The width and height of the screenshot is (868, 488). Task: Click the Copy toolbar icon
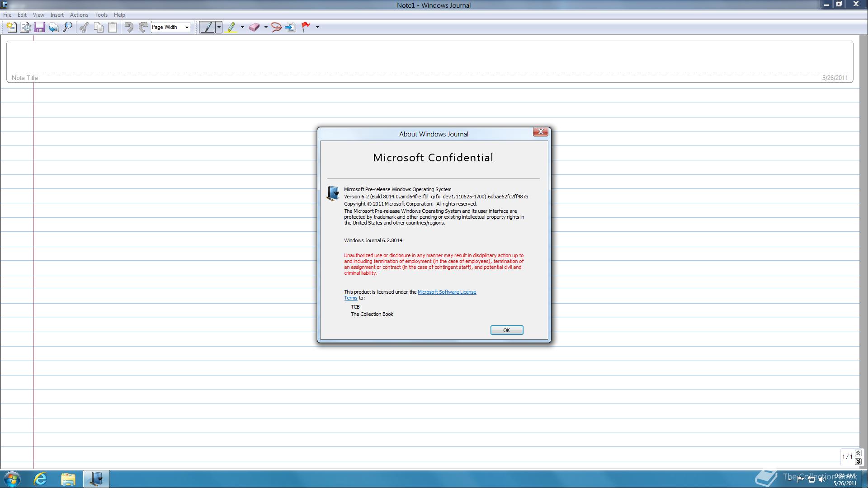pos(98,27)
